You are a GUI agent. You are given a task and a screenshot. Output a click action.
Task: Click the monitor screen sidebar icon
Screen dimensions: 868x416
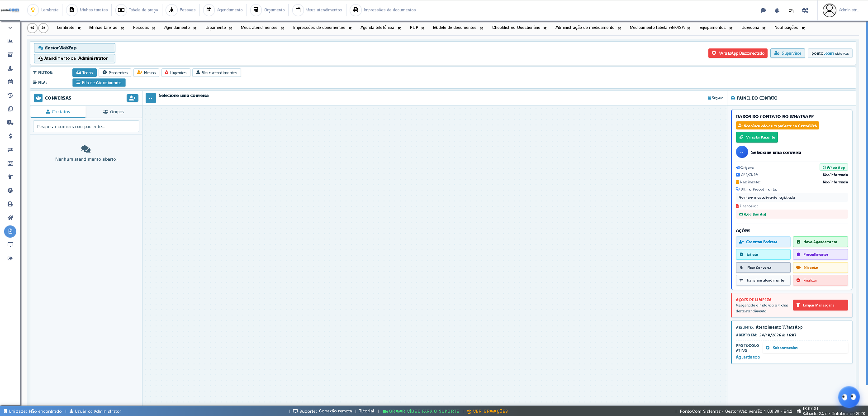10,245
